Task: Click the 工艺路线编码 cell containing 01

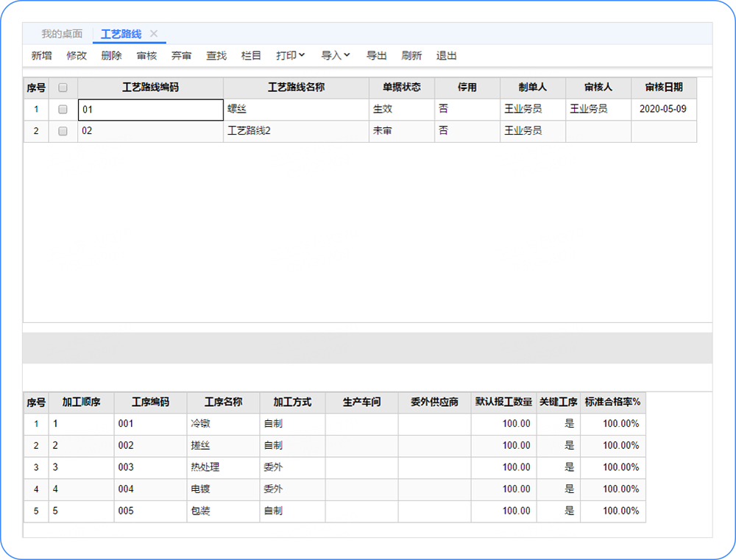Action: coord(150,110)
